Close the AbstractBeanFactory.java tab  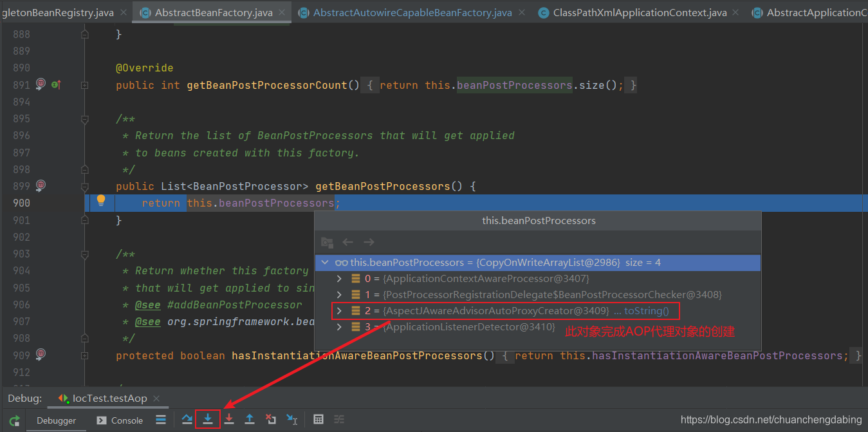tap(282, 12)
